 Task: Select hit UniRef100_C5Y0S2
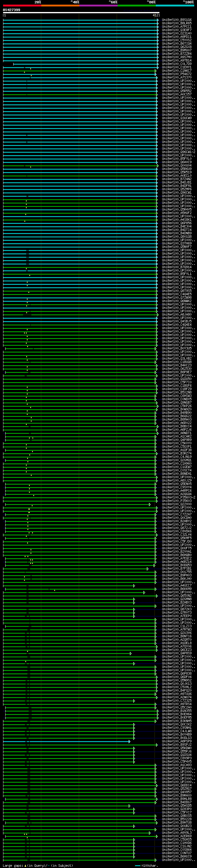coord(177,40)
